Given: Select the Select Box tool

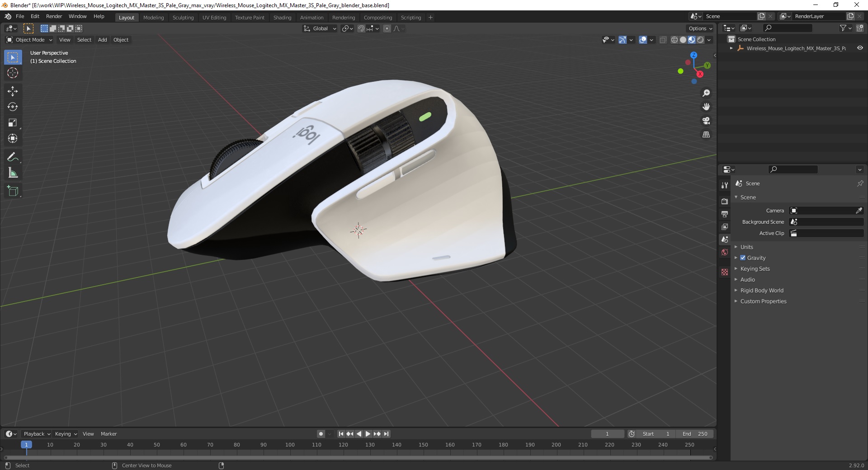Looking at the screenshot, I should pos(13,57).
